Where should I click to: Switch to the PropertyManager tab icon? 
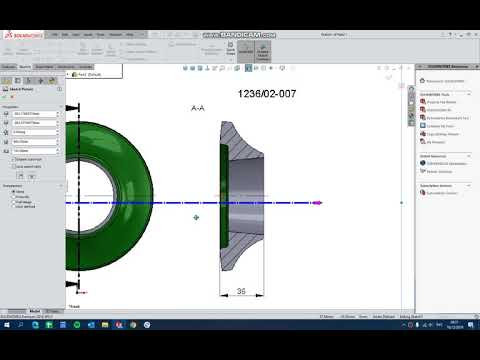point(18,81)
